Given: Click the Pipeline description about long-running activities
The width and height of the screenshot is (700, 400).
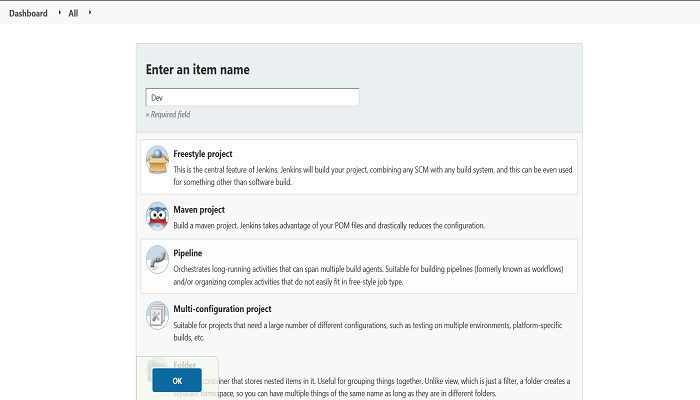Looking at the screenshot, I should [368, 275].
